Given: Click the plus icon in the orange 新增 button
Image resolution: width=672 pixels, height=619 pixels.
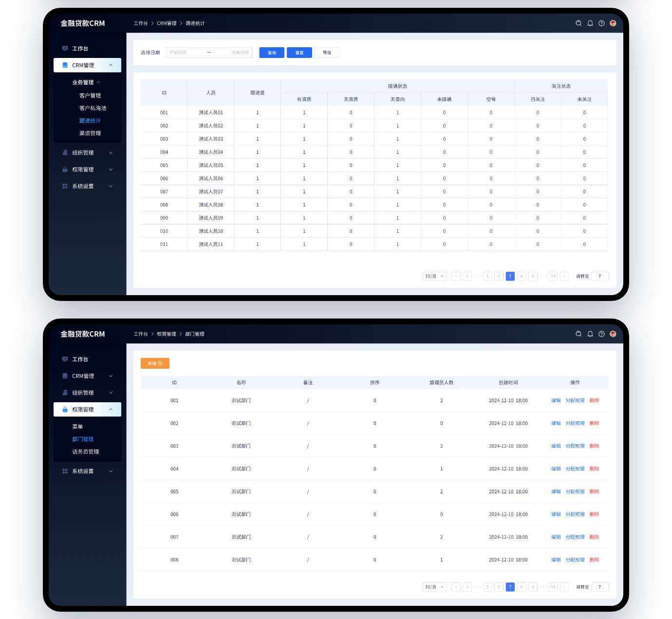Looking at the screenshot, I should click(160, 364).
